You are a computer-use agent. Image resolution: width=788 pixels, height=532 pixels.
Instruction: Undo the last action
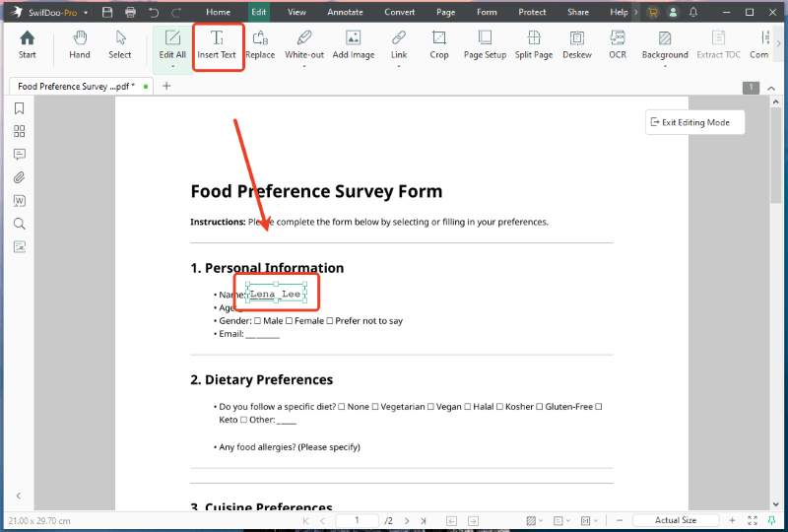154,12
